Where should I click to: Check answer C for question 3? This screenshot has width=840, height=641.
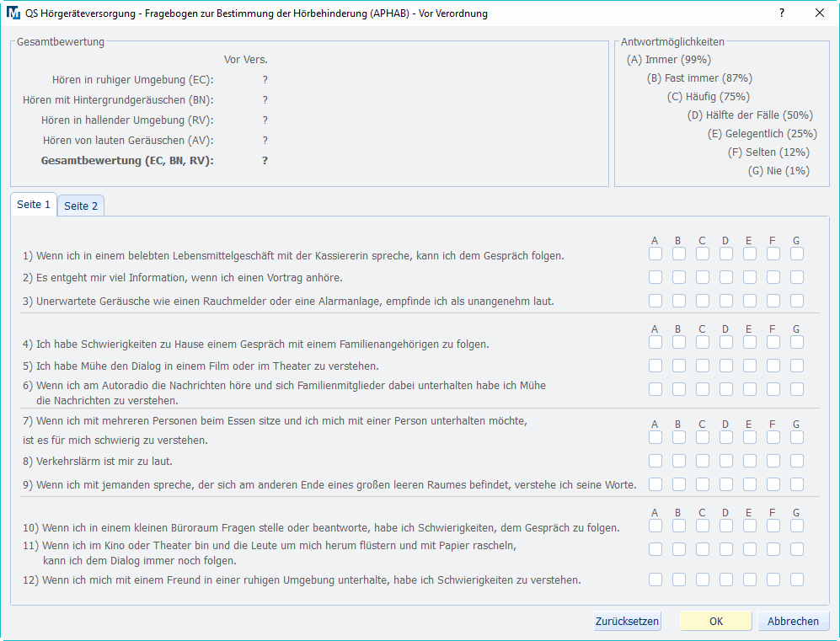(703, 301)
